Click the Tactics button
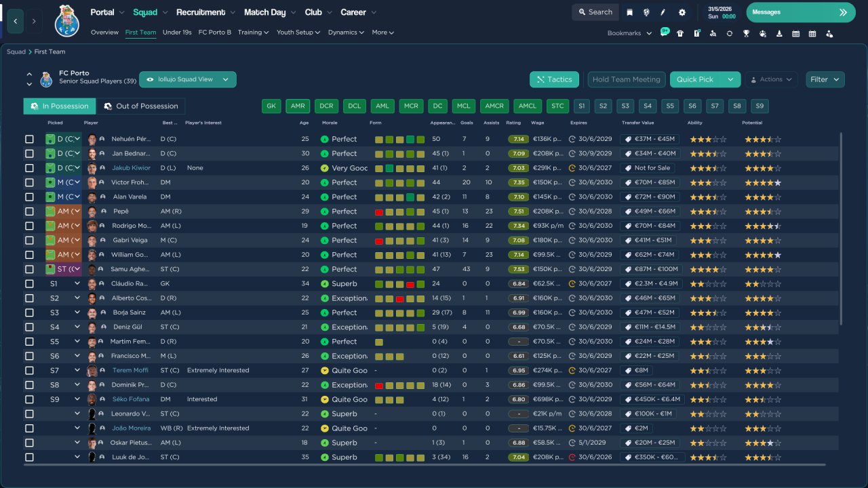The image size is (868, 488). tap(554, 79)
